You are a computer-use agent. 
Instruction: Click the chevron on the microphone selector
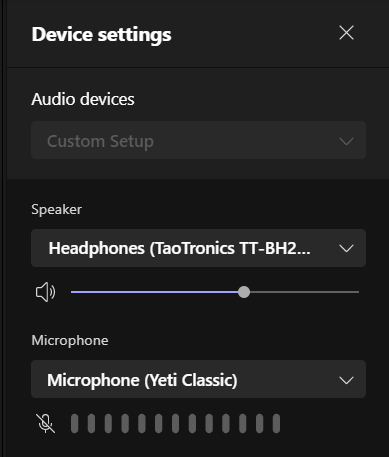346,380
